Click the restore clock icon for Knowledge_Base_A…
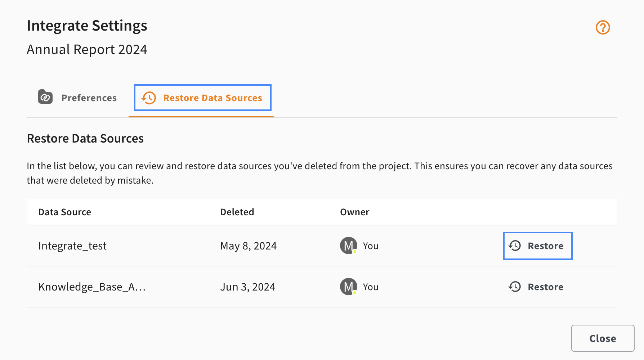Image resolution: width=644 pixels, height=360 pixels. coord(515,287)
